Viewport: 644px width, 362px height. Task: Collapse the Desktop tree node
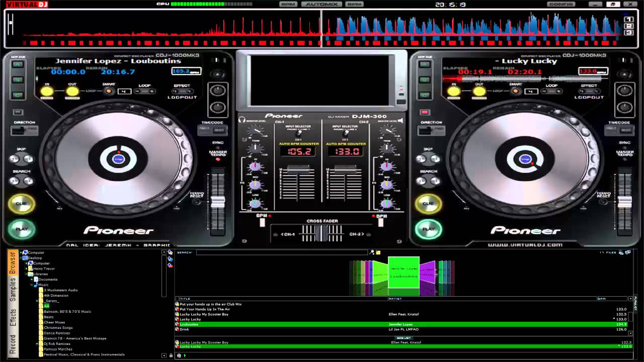click(x=21, y=258)
